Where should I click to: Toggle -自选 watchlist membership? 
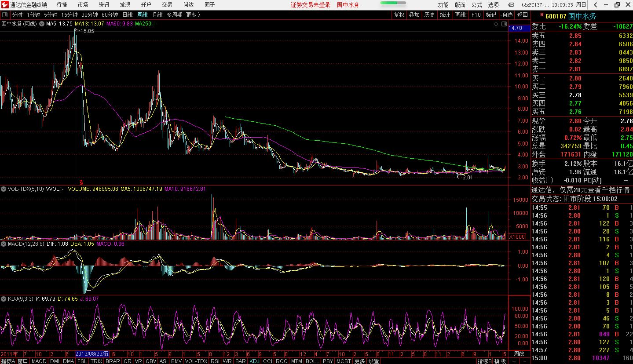506,15
